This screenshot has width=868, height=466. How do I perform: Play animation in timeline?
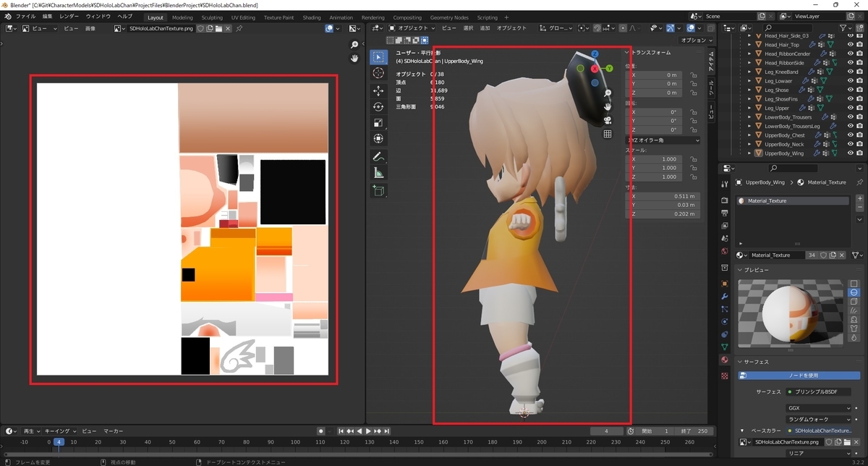point(368,431)
